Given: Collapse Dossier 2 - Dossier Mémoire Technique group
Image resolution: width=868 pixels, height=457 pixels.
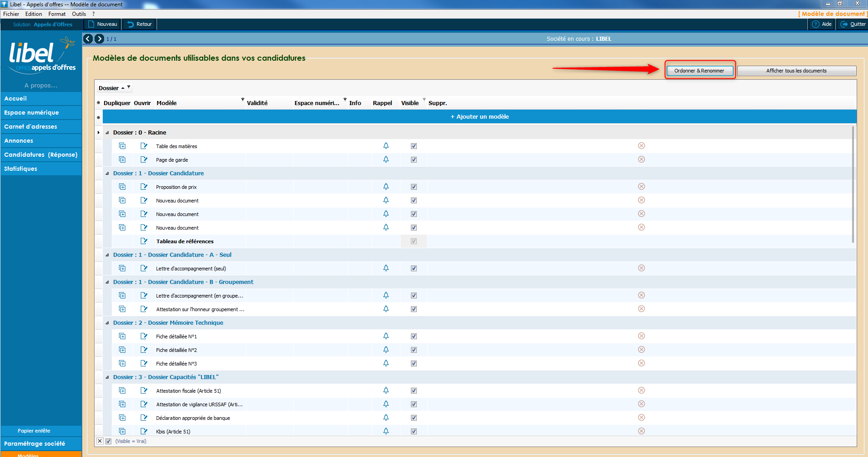Looking at the screenshot, I should (x=107, y=323).
